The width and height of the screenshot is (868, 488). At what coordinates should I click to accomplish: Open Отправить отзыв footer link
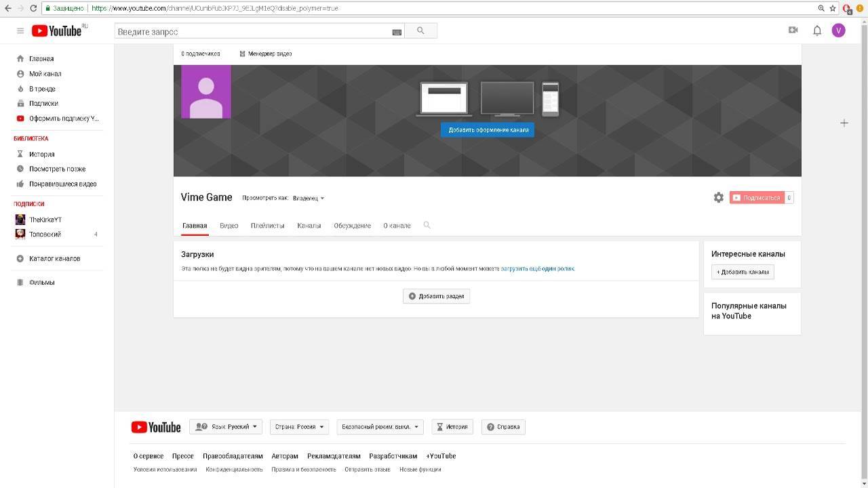[368, 469]
